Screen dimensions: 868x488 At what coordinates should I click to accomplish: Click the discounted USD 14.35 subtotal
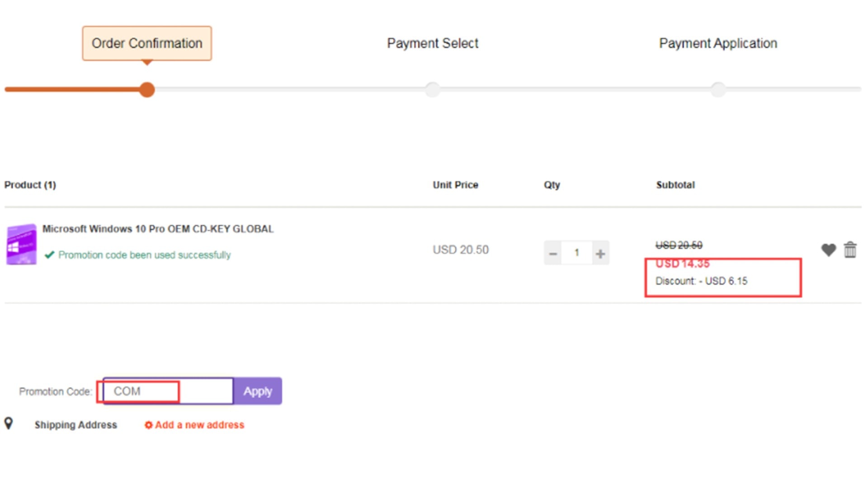click(x=682, y=264)
